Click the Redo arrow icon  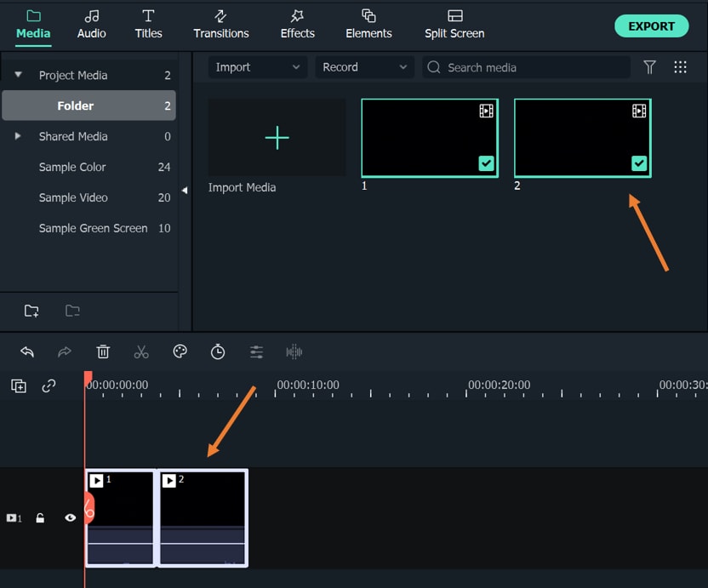coord(65,351)
